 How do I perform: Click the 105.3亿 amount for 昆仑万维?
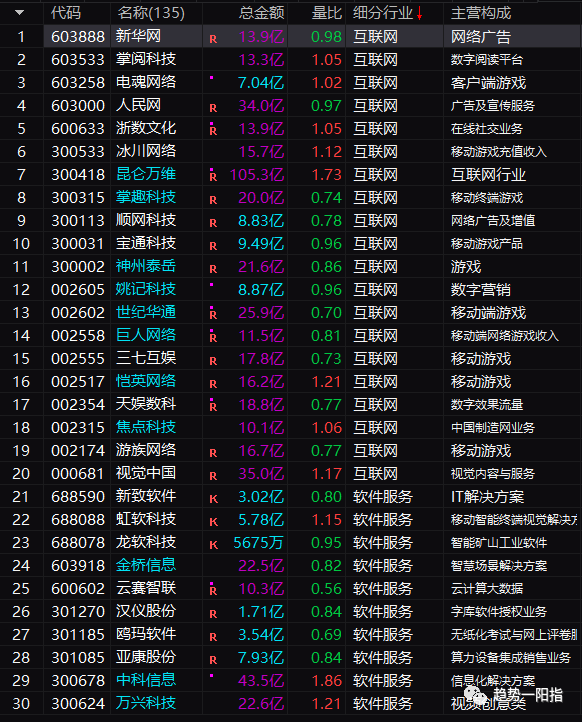pos(257,175)
